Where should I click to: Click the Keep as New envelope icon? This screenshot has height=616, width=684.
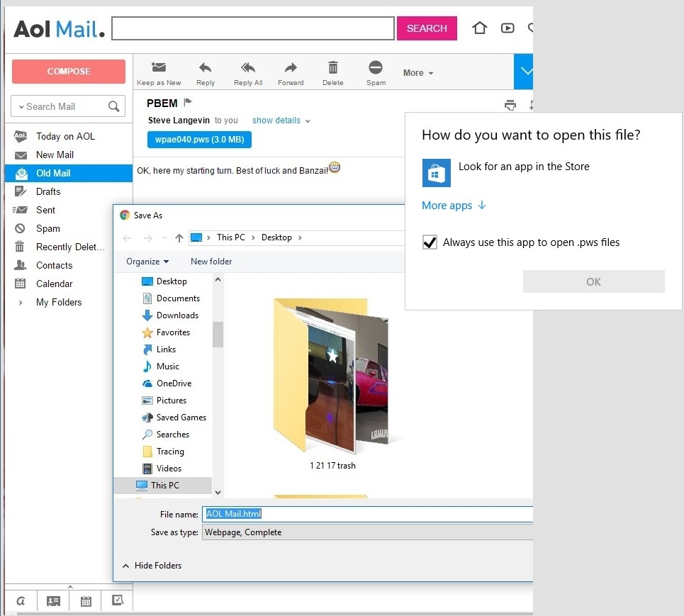click(158, 67)
